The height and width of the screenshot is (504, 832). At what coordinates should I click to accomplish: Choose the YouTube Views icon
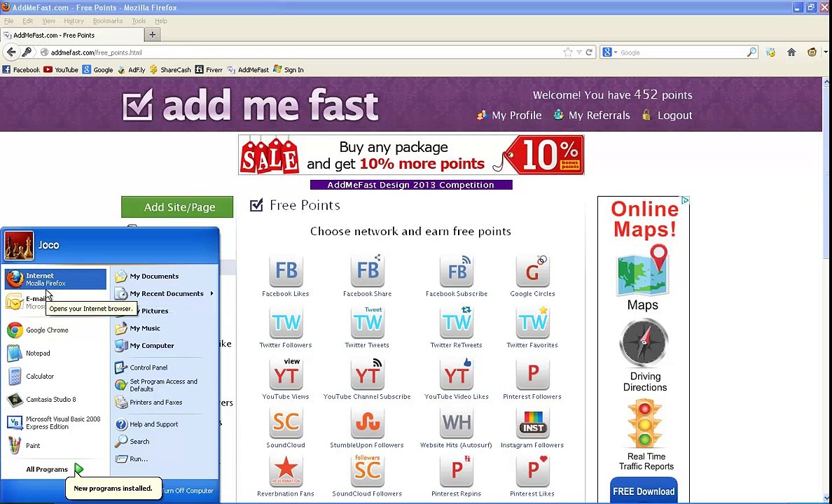tap(286, 374)
